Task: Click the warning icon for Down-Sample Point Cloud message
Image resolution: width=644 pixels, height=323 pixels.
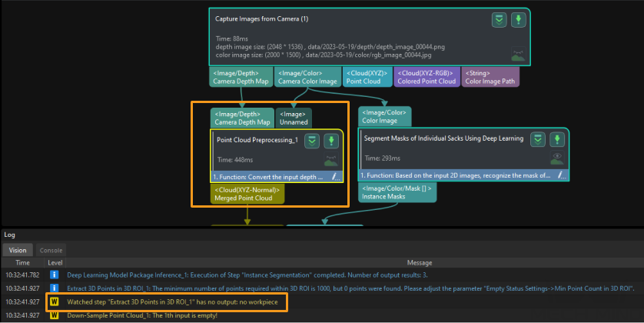Action: [55, 315]
